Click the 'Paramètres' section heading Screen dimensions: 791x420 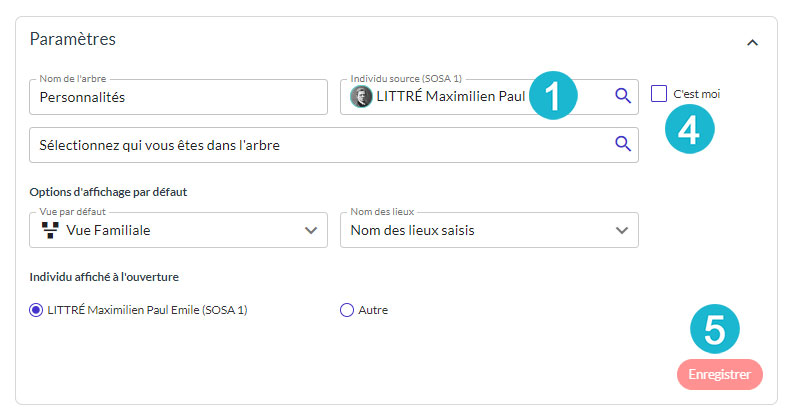pyautogui.click(x=73, y=40)
